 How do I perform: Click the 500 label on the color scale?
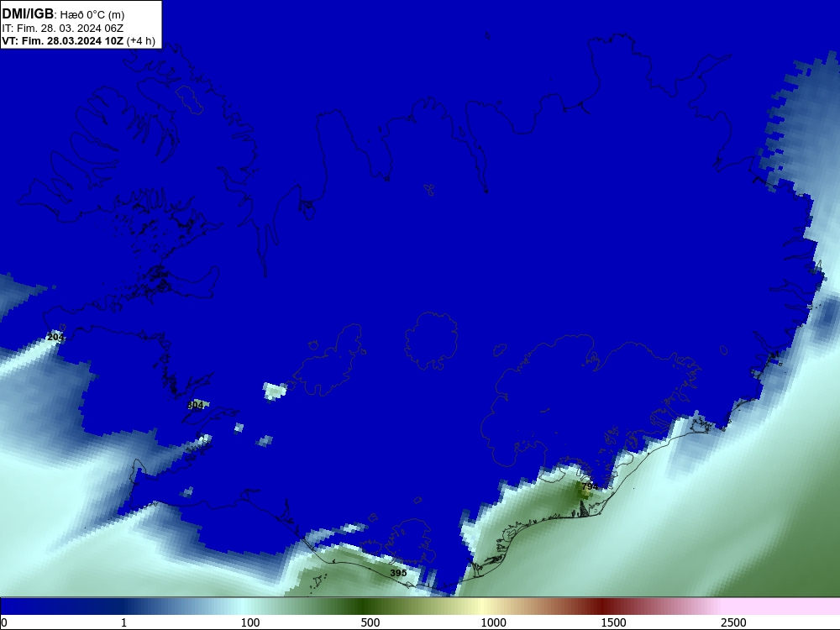click(370, 622)
